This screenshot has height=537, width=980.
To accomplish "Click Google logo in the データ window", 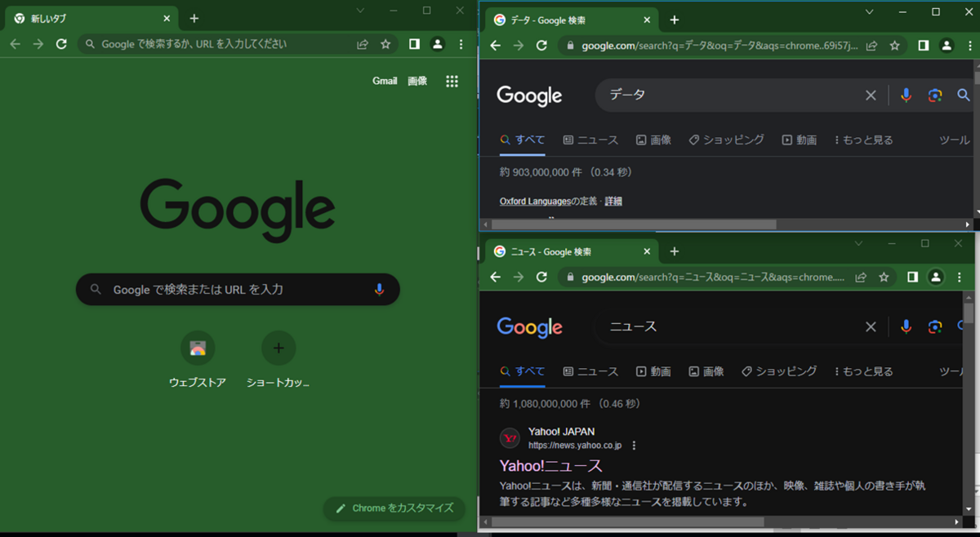I will [x=529, y=96].
